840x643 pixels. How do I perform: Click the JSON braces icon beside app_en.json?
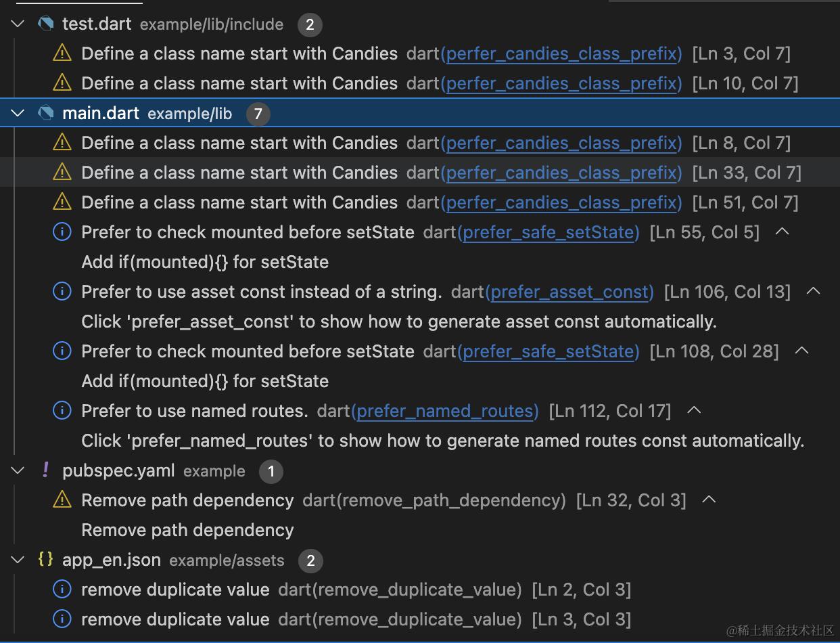[45, 560]
